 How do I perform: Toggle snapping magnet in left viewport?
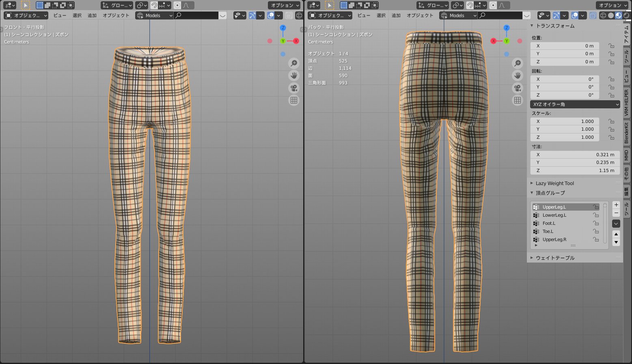click(154, 5)
